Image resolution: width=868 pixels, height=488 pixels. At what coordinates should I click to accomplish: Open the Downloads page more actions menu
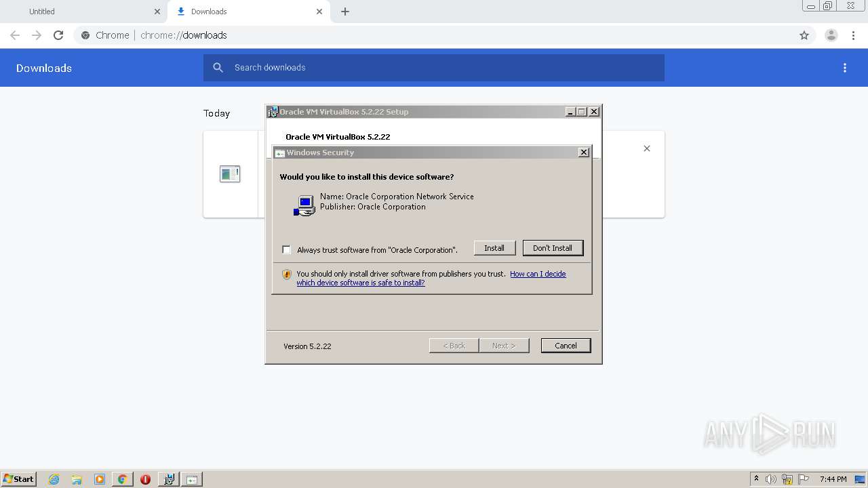tap(845, 68)
